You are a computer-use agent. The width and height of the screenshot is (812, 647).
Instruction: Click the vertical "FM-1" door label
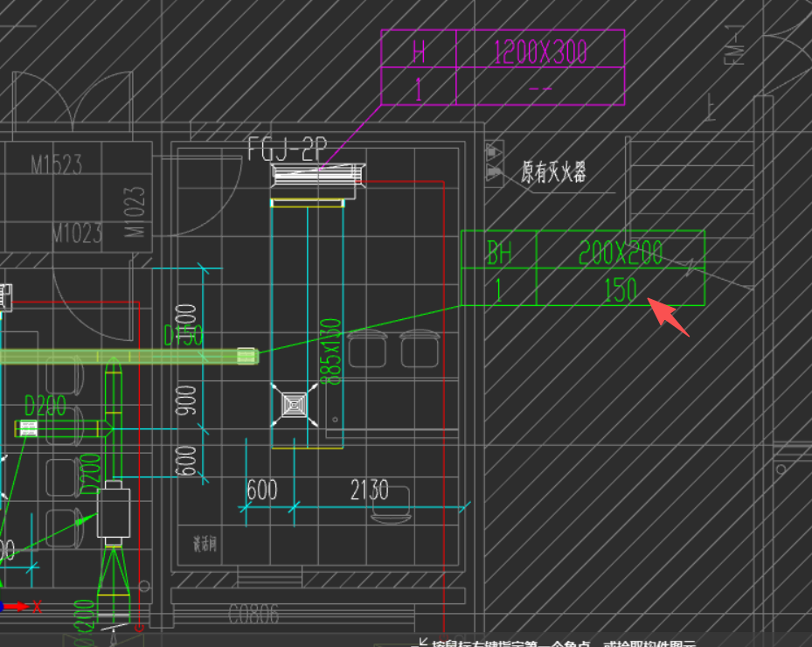tap(735, 45)
